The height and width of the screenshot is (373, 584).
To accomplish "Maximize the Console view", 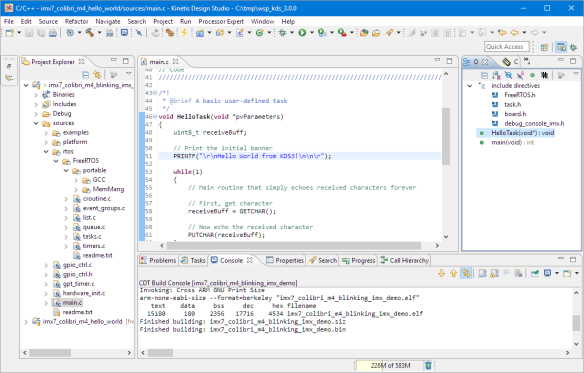I will coord(573,259).
